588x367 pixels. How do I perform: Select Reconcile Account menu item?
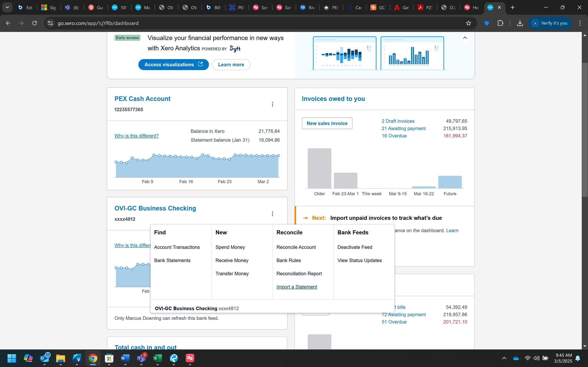point(296,247)
